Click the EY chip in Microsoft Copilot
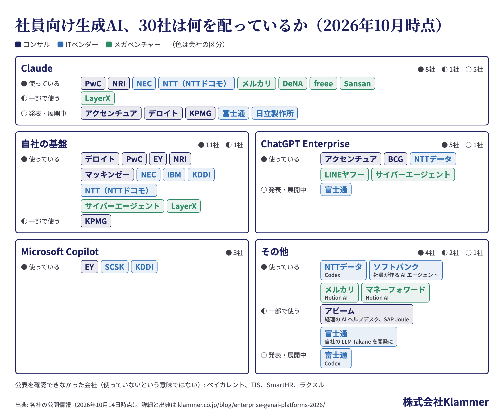 [x=89, y=267]
